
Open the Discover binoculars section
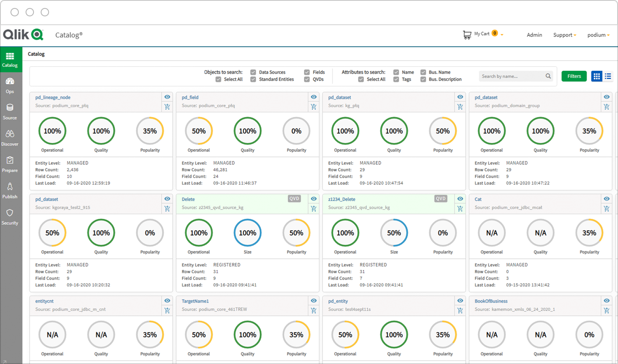[x=10, y=138]
